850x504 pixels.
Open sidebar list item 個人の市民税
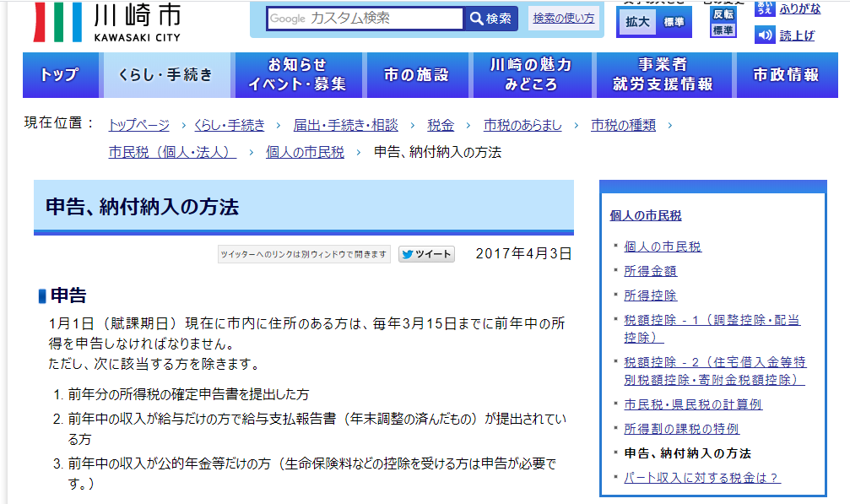tap(663, 247)
